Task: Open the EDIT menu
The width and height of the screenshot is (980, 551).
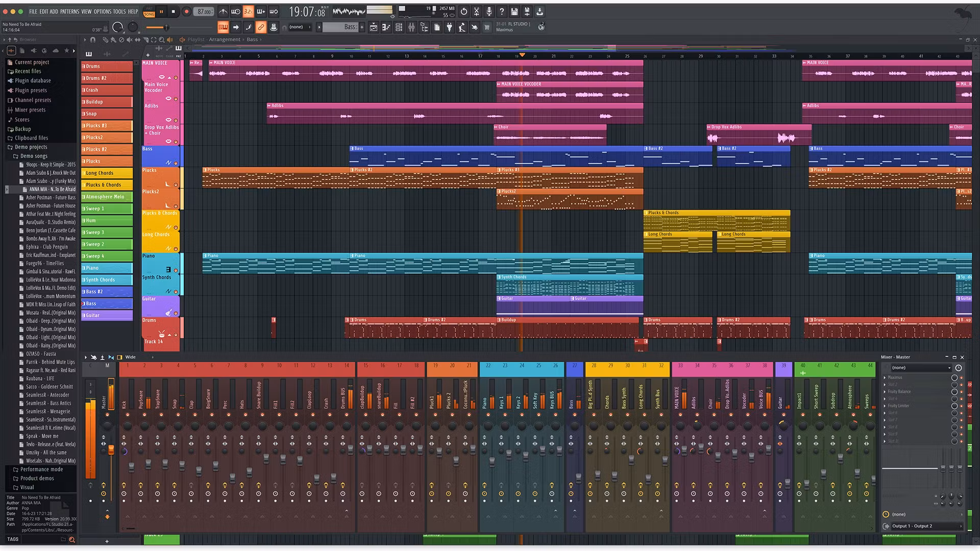Action: [44, 11]
